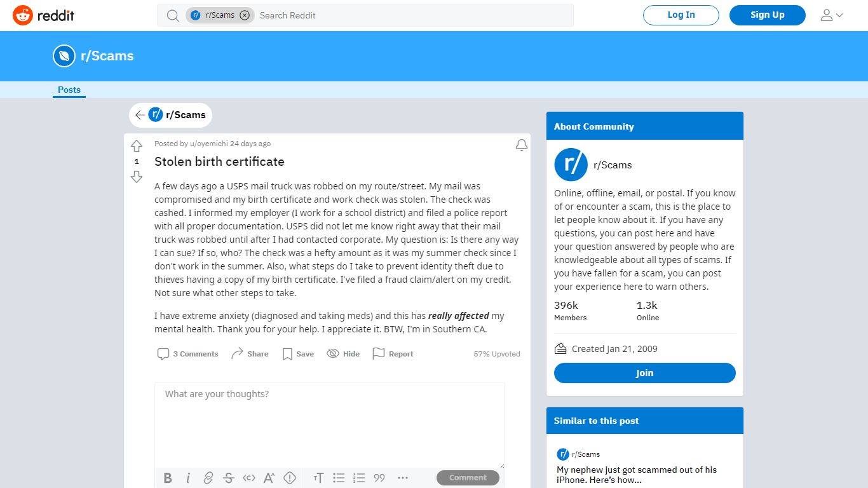Toggle bold formatting in comment editor
This screenshot has height=488, width=868.
[x=168, y=478]
